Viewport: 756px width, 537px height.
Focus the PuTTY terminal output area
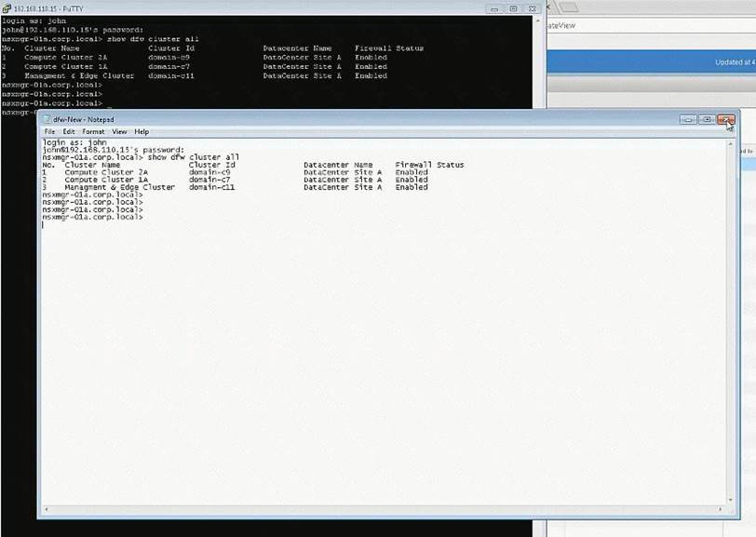point(279,93)
